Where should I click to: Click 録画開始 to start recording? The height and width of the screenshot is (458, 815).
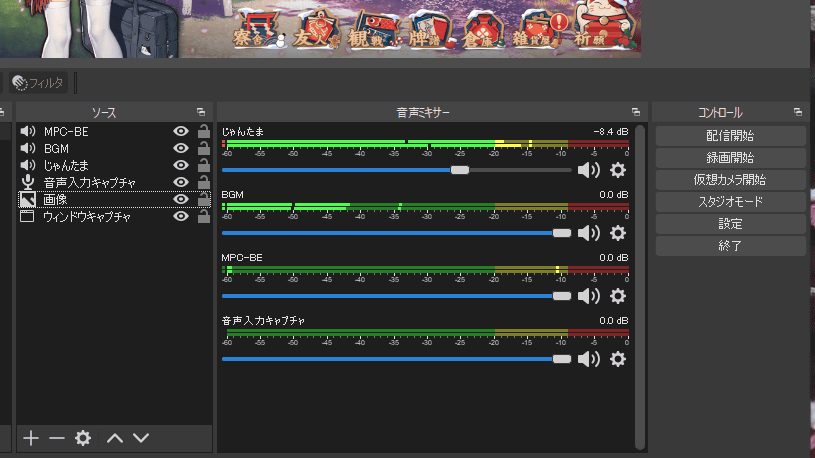pos(730,158)
